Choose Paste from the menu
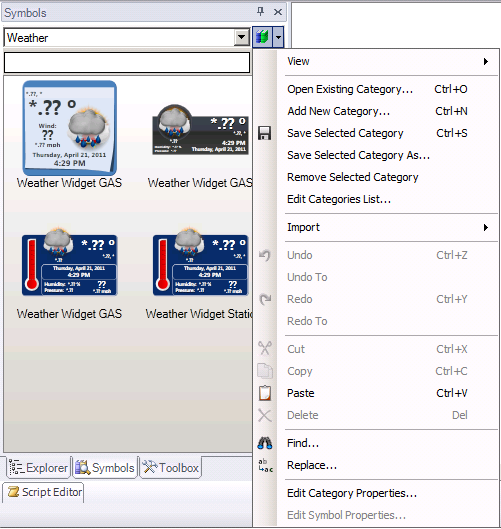The width and height of the screenshot is (501, 529). tap(375, 393)
